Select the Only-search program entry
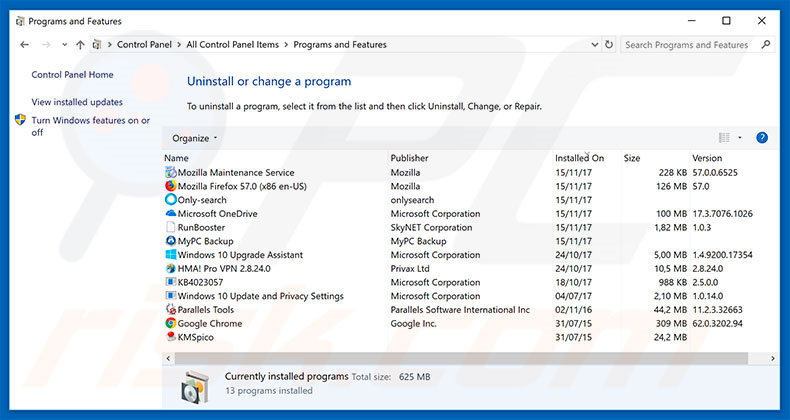Viewport: 790px width, 420px height. click(x=202, y=200)
